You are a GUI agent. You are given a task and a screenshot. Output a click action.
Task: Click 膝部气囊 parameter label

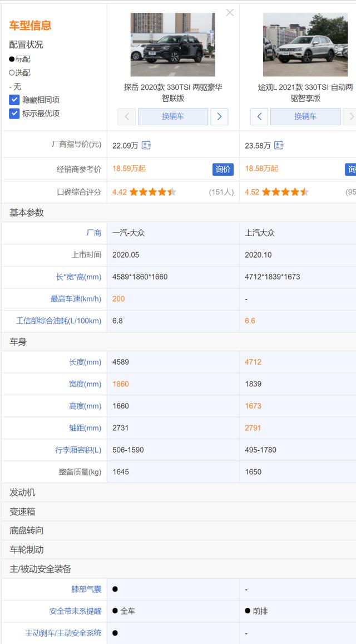coord(87,589)
